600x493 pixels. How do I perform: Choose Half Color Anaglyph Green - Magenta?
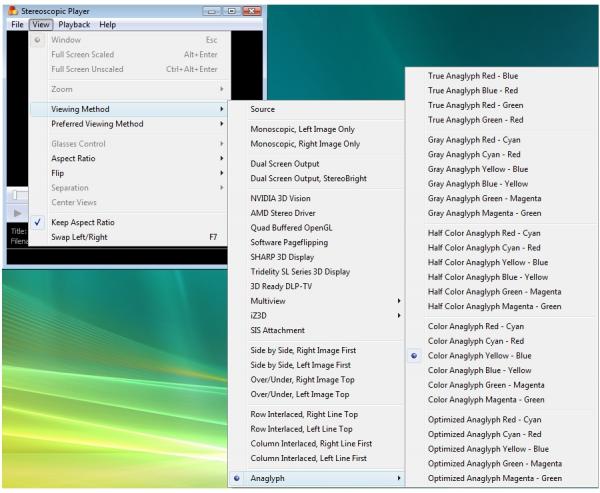pyautogui.click(x=501, y=292)
